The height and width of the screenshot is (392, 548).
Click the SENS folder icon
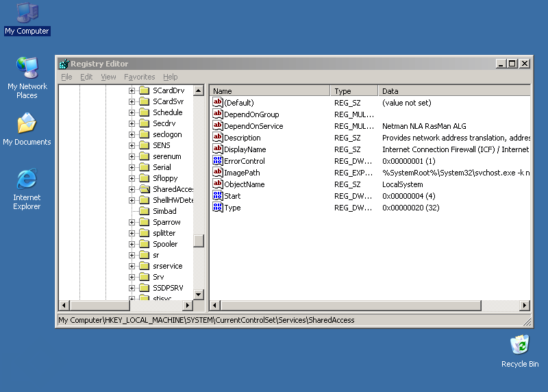[x=145, y=145]
